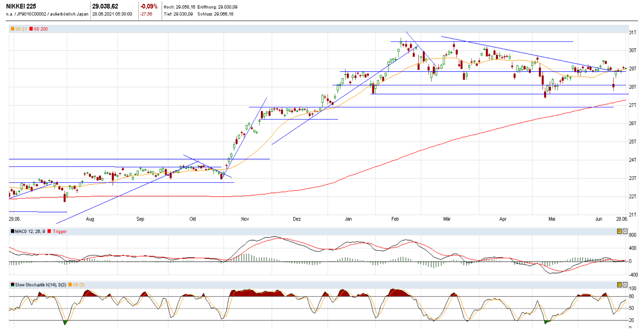Click the Slow Stochastik K(14), D(3) label

pyautogui.click(x=41, y=285)
